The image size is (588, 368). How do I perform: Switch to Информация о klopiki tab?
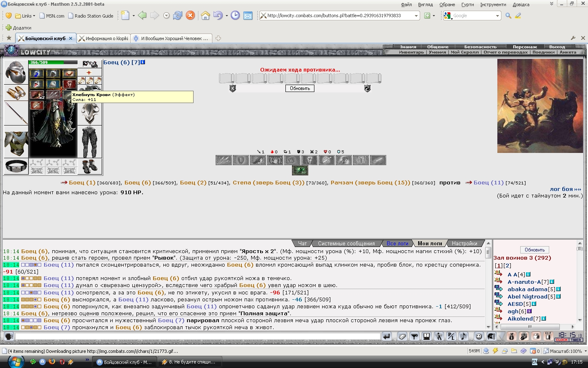[x=103, y=38]
